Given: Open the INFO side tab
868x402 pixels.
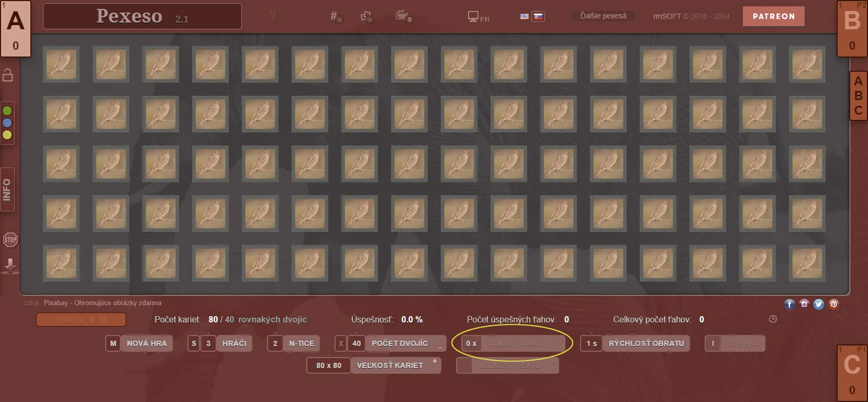Looking at the screenshot, I should coord(7,189).
